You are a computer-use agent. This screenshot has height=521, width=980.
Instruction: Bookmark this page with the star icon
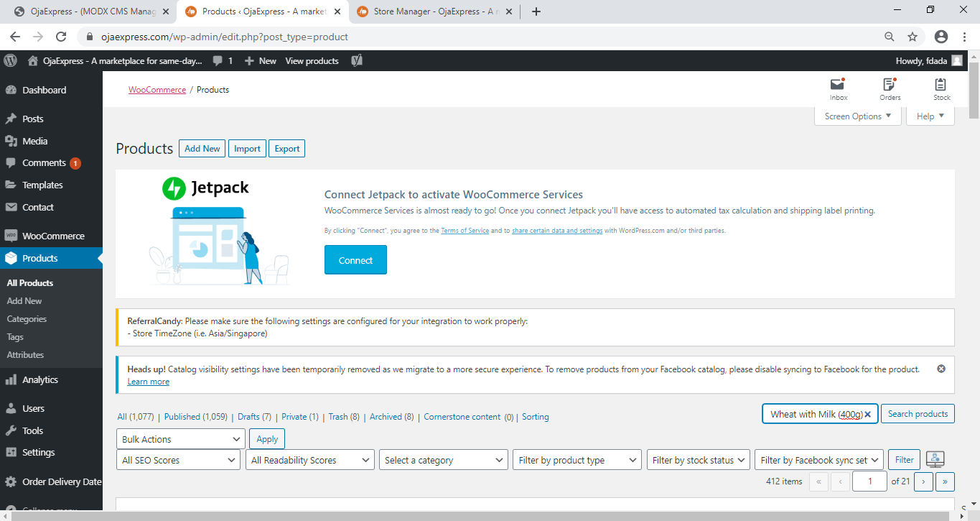coord(913,37)
